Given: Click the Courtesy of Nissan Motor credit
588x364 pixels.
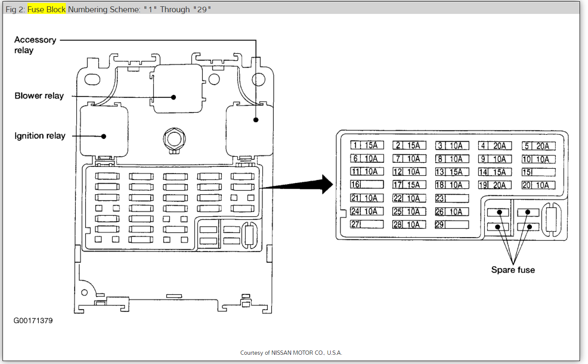Looking at the screenshot, I should point(291,353).
